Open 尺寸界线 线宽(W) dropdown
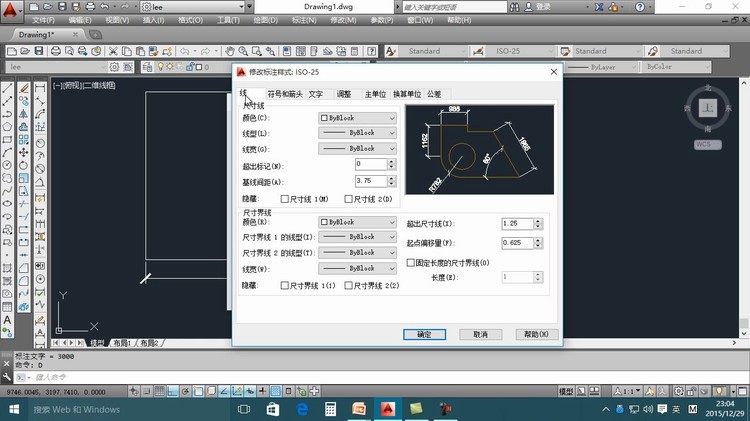This screenshot has height=421, width=750. pos(357,268)
